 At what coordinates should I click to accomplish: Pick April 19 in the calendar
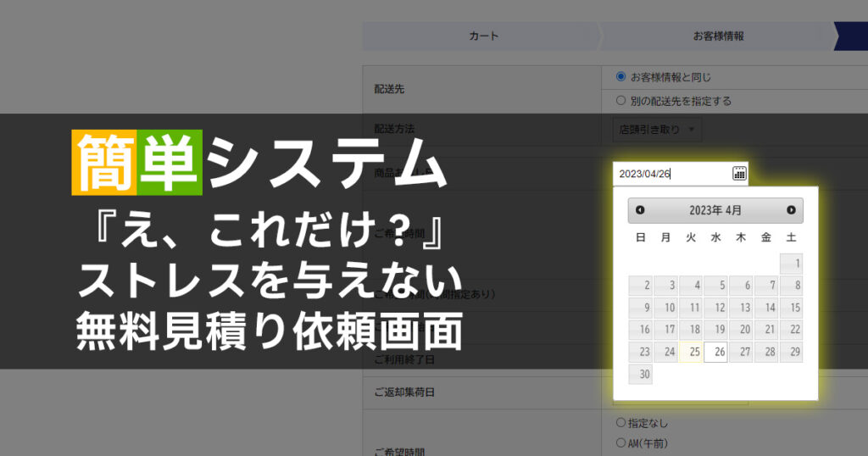715,330
